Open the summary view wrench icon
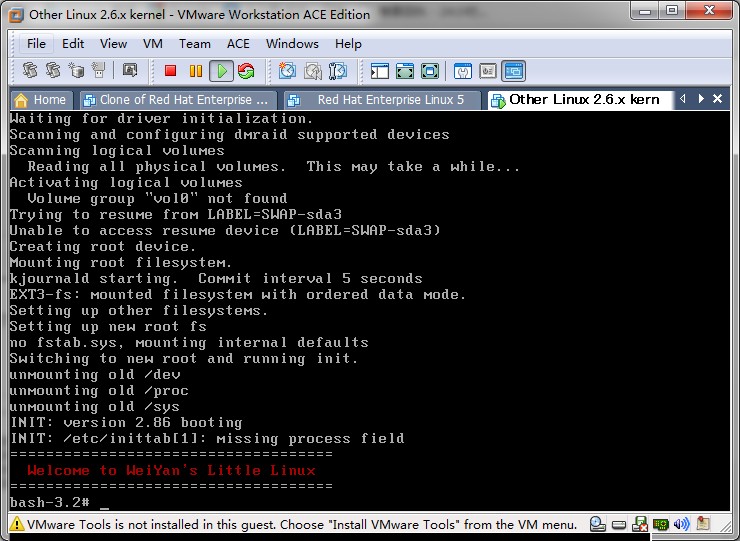The width and height of the screenshot is (740, 541). coord(462,71)
